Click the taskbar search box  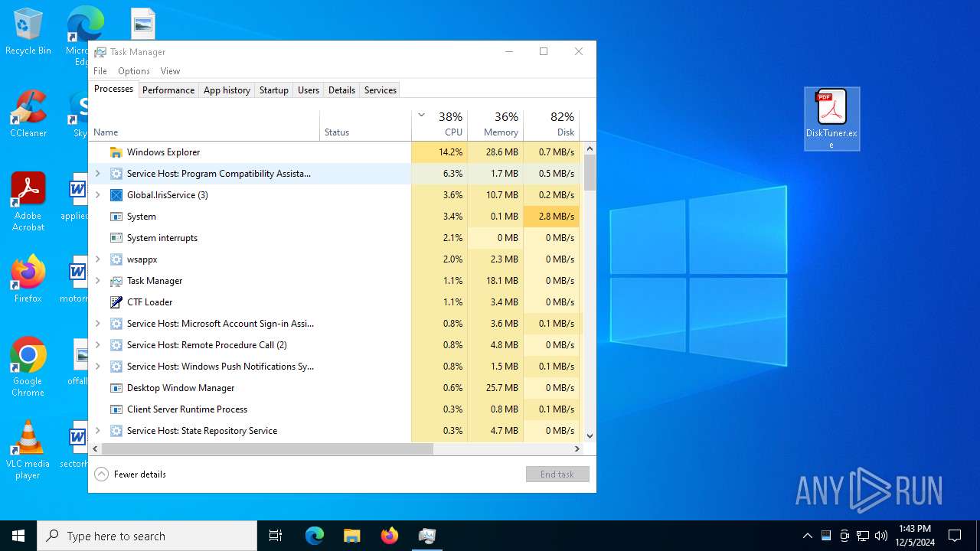(x=147, y=536)
